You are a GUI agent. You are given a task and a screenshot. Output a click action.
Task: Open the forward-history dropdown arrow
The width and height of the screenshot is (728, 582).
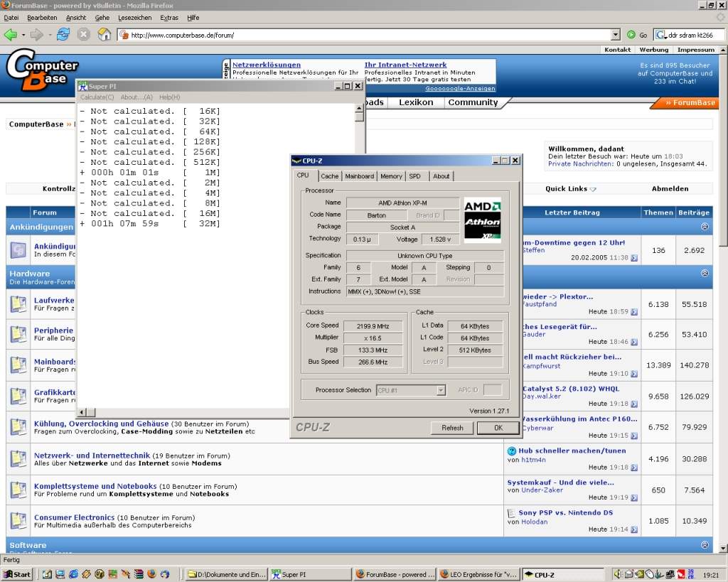[x=49, y=35]
